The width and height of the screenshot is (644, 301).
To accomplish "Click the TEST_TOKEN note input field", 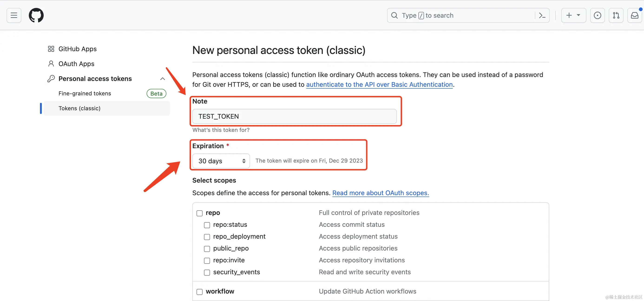I will click(295, 116).
